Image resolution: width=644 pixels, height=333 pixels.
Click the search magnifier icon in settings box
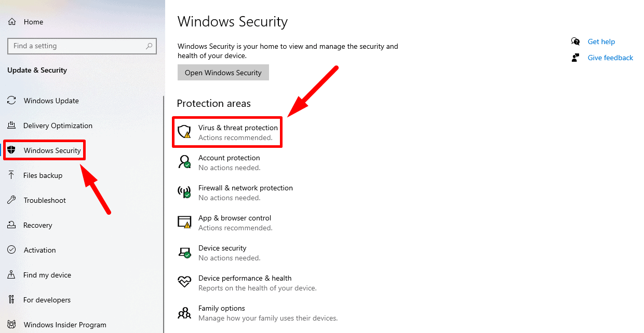point(149,46)
